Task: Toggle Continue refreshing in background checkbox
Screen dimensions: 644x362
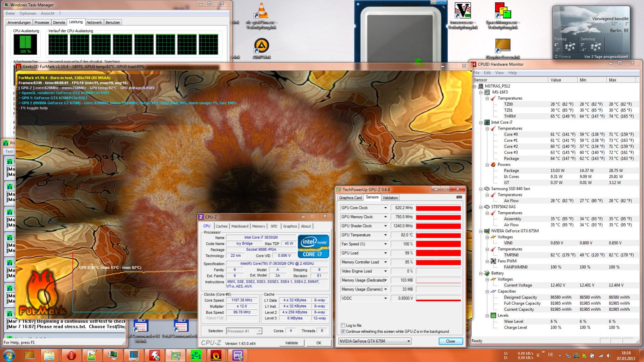Action: coord(343,331)
